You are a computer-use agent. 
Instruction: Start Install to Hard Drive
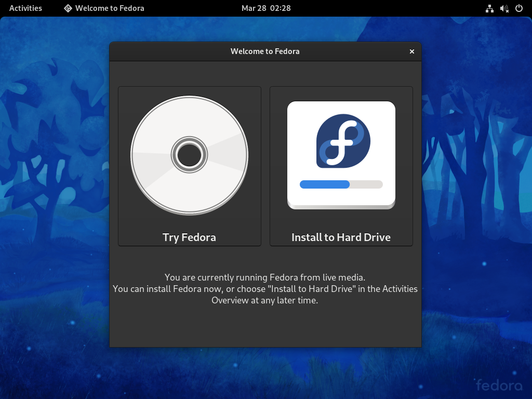[341, 166]
